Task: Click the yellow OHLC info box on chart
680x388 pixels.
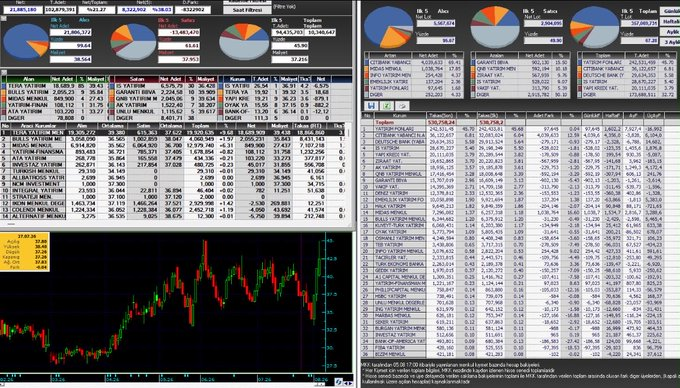Action: pyautogui.click(x=25, y=252)
